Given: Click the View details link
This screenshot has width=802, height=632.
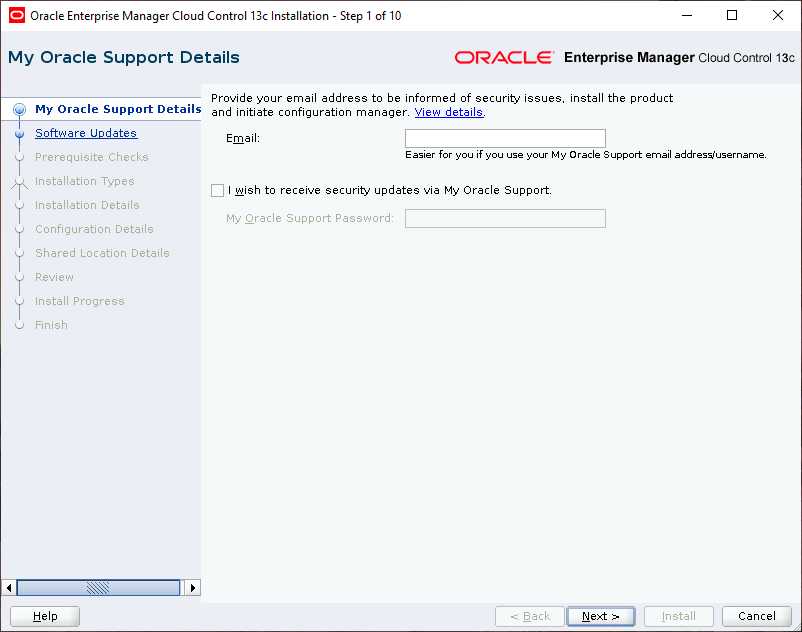Looking at the screenshot, I should click(449, 112).
